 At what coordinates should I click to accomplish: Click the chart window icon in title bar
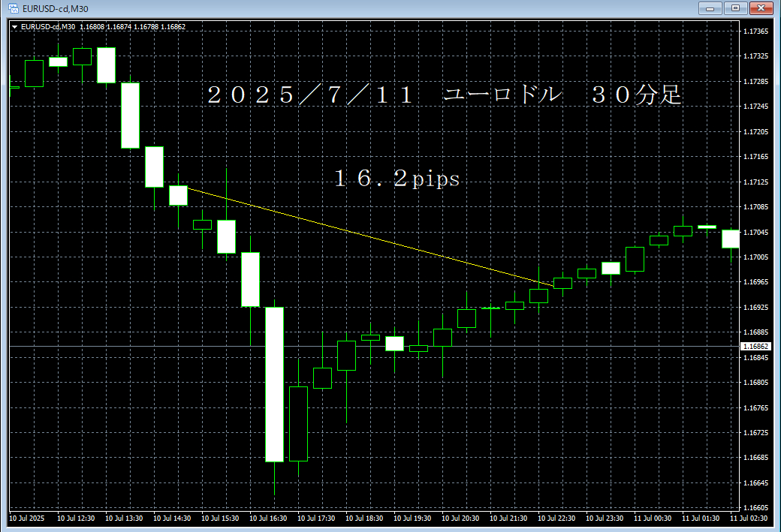coord(14,8)
